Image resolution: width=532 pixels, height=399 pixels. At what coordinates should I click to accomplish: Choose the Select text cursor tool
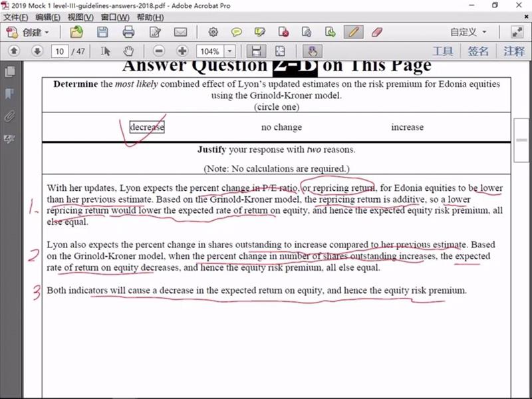105,51
